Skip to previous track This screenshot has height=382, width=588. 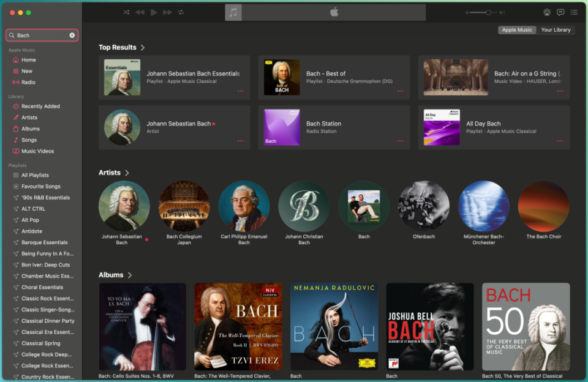coord(140,12)
